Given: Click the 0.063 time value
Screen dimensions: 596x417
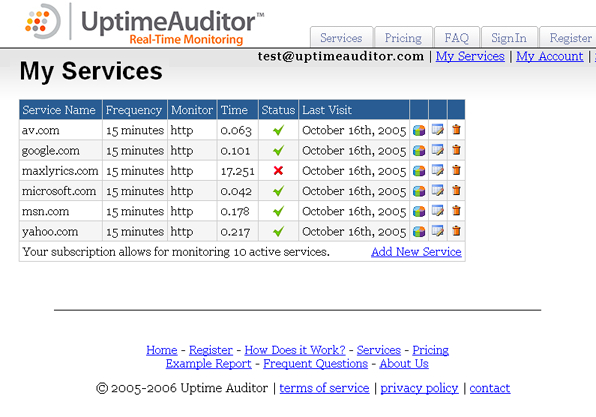Looking at the screenshot, I should tap(236, 130).
